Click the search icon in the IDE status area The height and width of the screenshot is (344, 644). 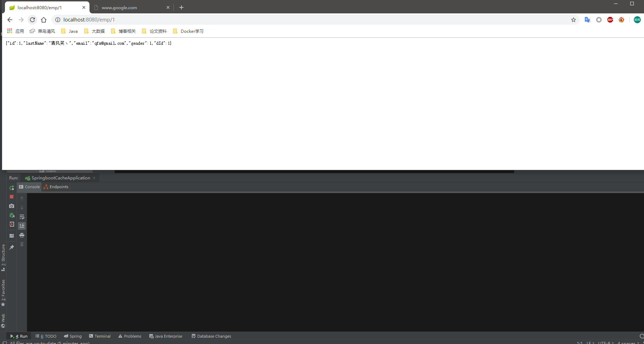click(642, 336)
